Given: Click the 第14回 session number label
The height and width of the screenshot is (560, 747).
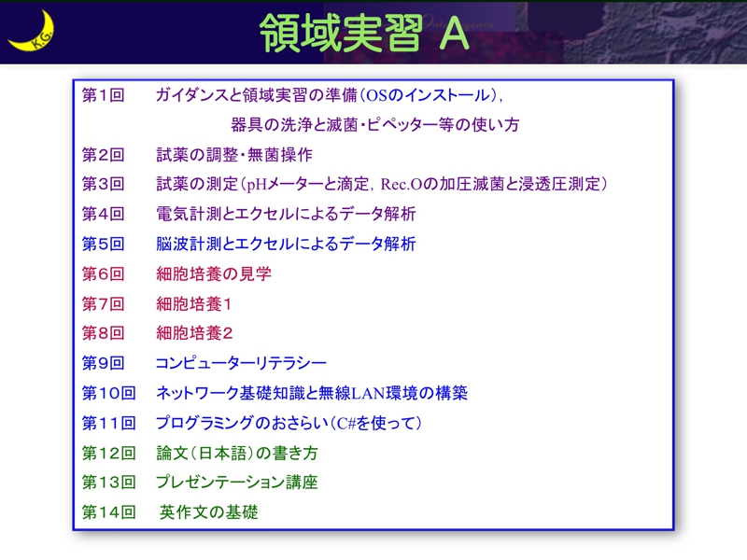Looking at the screenshot, I should pyautogui.click(x=108, y=512).
